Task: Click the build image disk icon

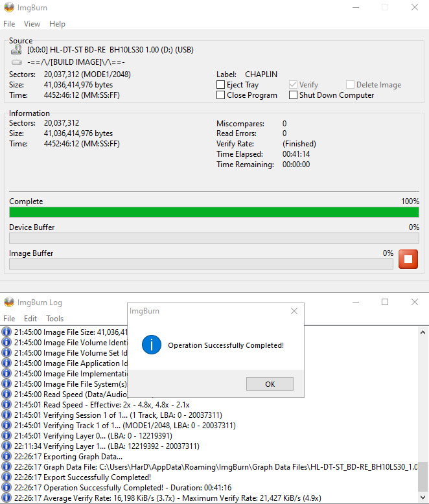Action: (x=17, y=62)
